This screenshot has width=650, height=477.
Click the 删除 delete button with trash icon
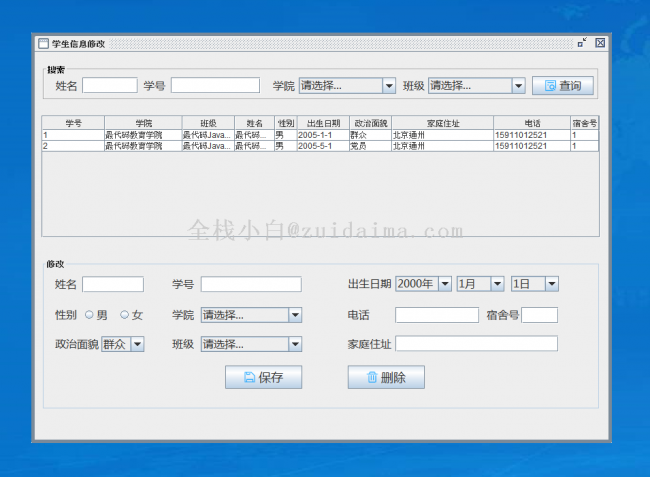(386, 377)
